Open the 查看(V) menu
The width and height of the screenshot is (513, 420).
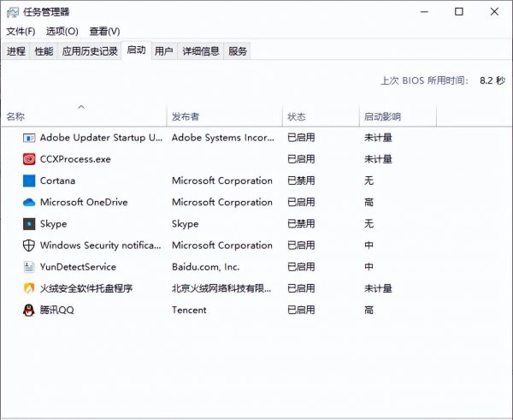(x=104, y=32)
